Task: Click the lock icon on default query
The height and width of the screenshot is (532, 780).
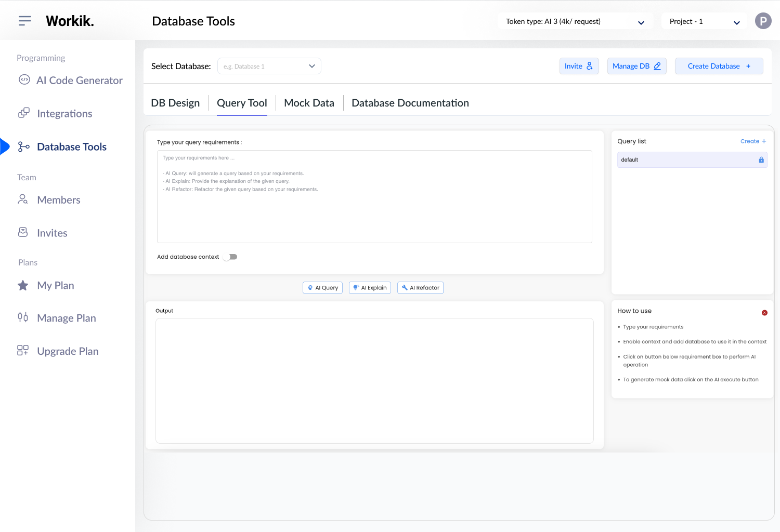Action: [761, 159]
